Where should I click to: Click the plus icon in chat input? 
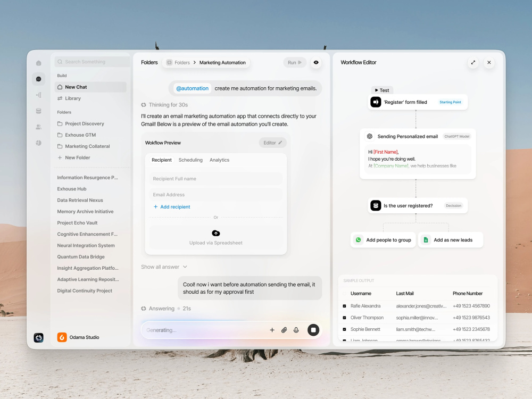[272, 330]
